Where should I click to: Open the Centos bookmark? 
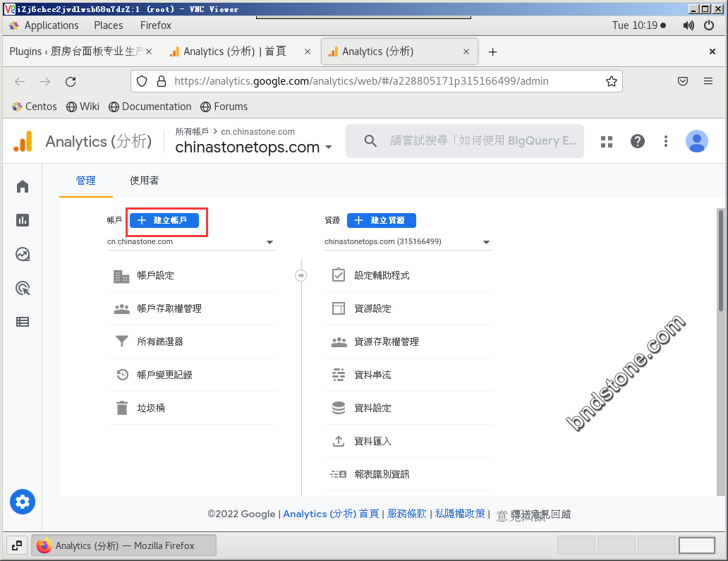(35, 107)
